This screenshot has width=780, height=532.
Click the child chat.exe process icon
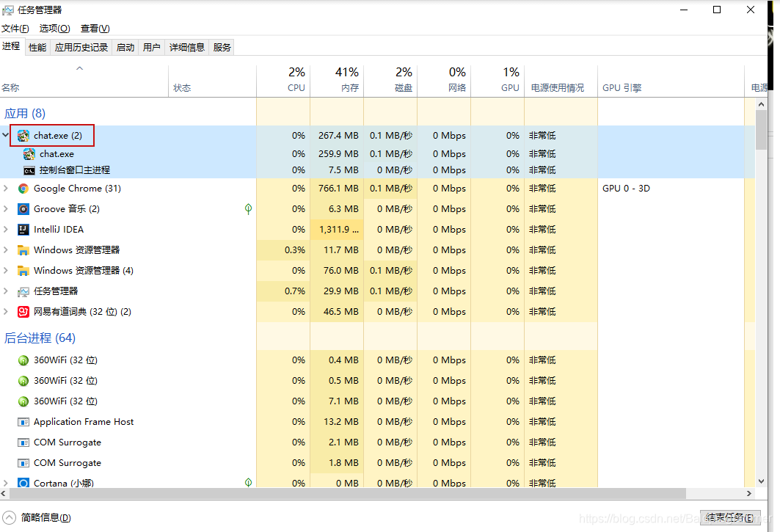click(29, 154)
